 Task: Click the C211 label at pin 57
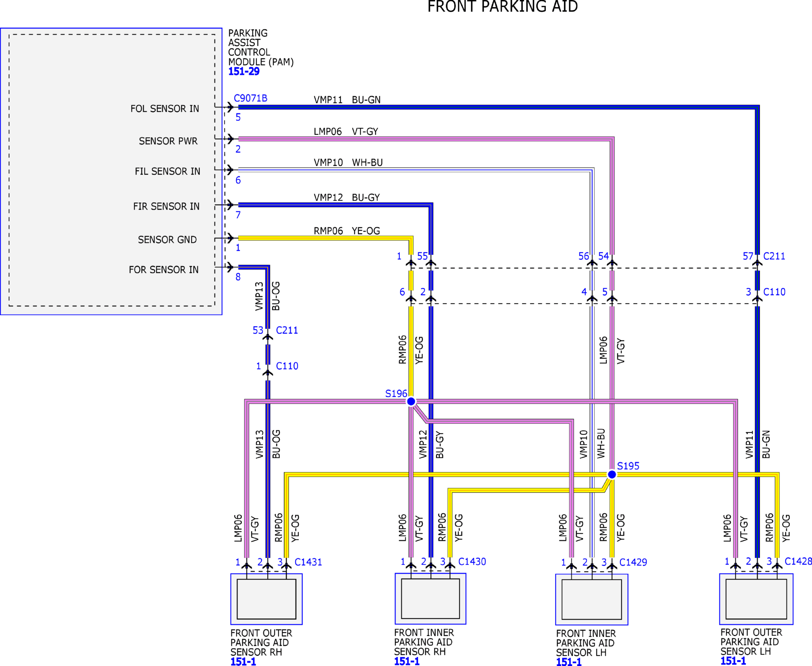click(x=774, y=256)
